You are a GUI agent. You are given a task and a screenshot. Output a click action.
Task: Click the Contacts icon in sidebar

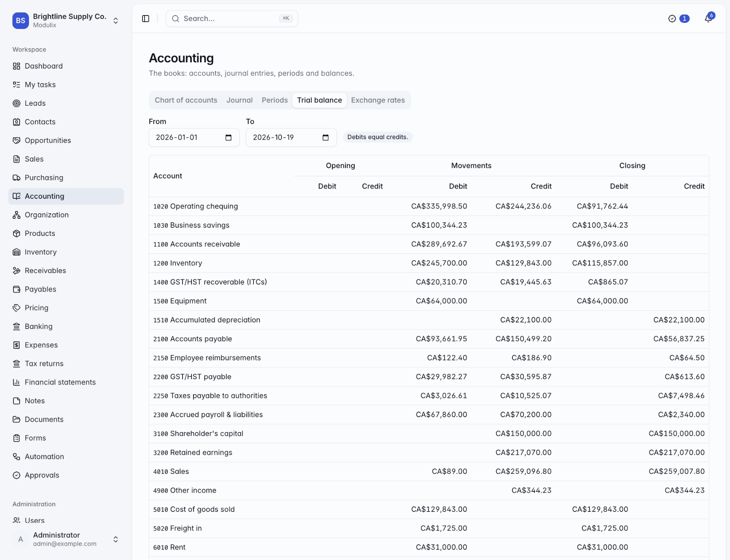tap(16, 122)
